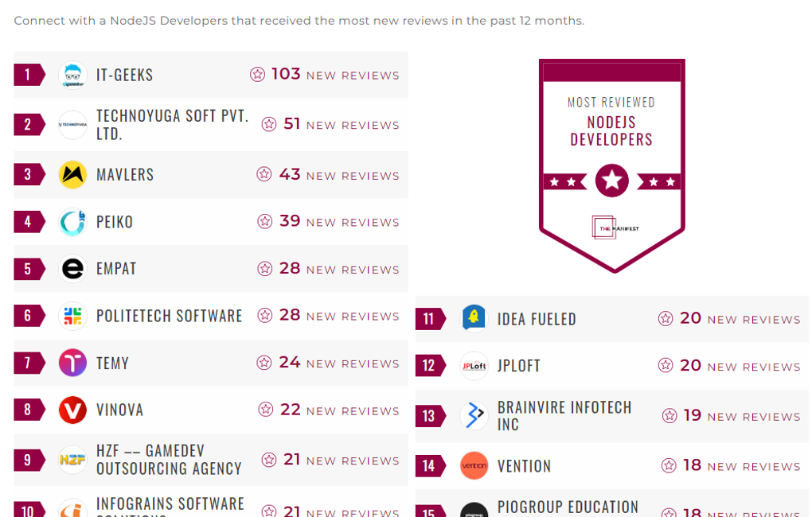Open the HZF Gamedev Outsourcing Agency link
812x517 pixels.
169,460
